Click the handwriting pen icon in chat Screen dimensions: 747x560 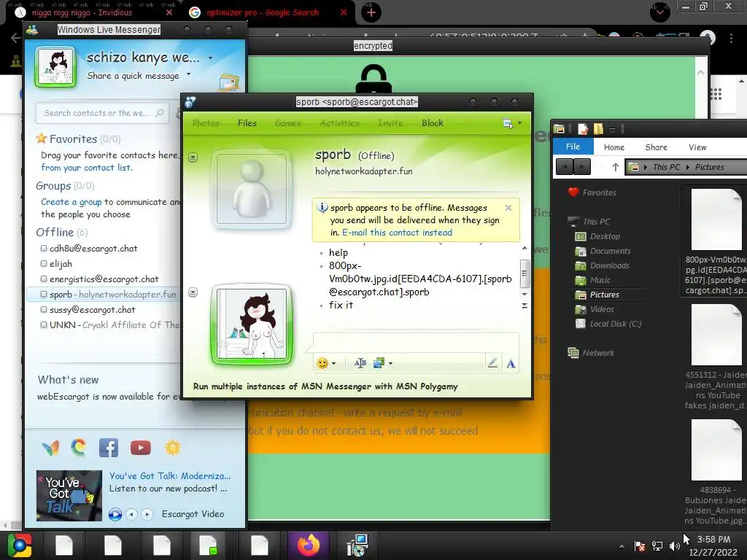pos(492,363)
